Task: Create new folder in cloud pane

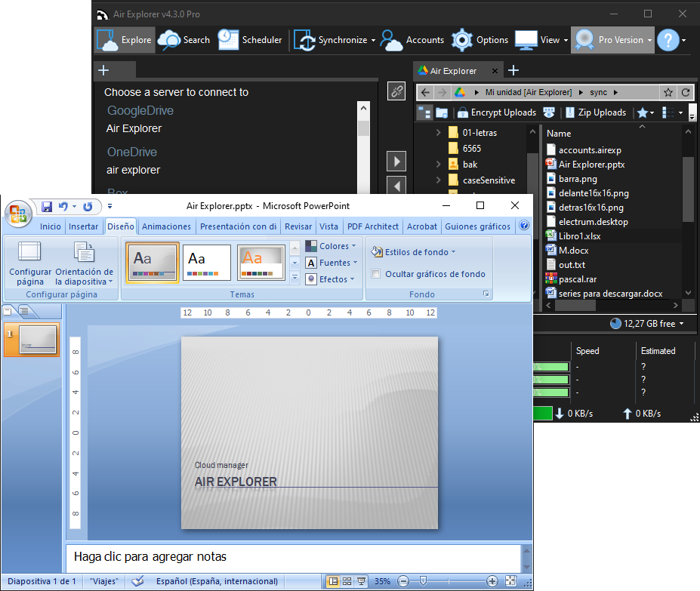Action: (x=442, y=112)
